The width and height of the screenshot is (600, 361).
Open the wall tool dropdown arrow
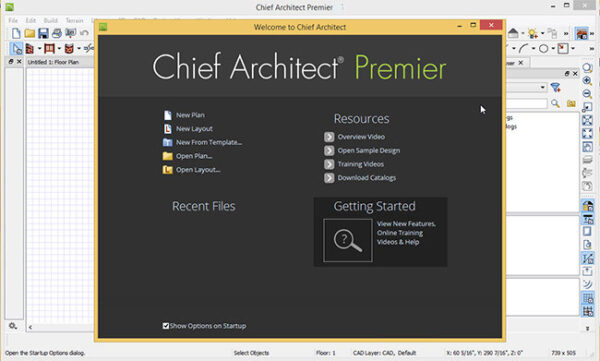[x=39, y=49]
